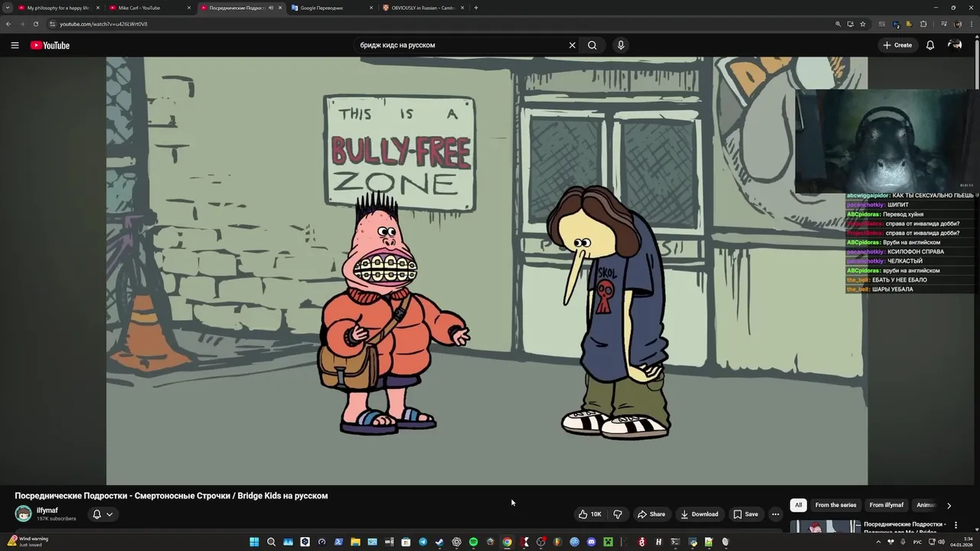
Task: Click the video title 'Посреднические Подростки - Смертоносные Строчки'
Action: [171, 496]
